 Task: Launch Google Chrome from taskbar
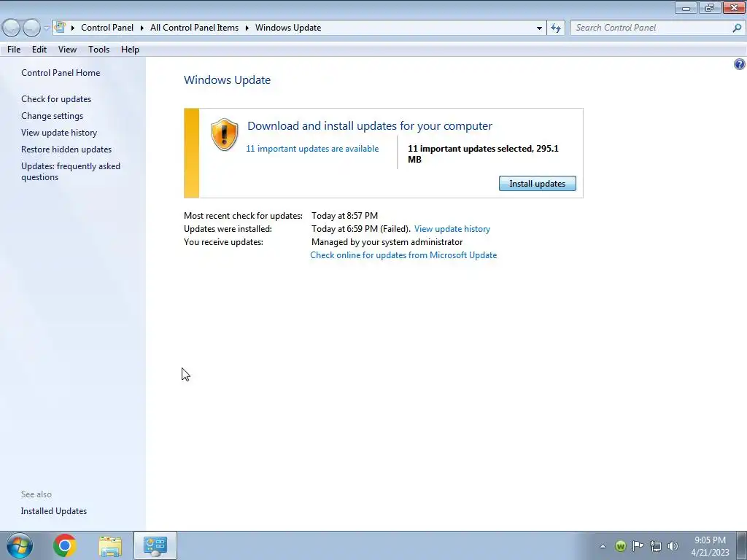[64, 545]
